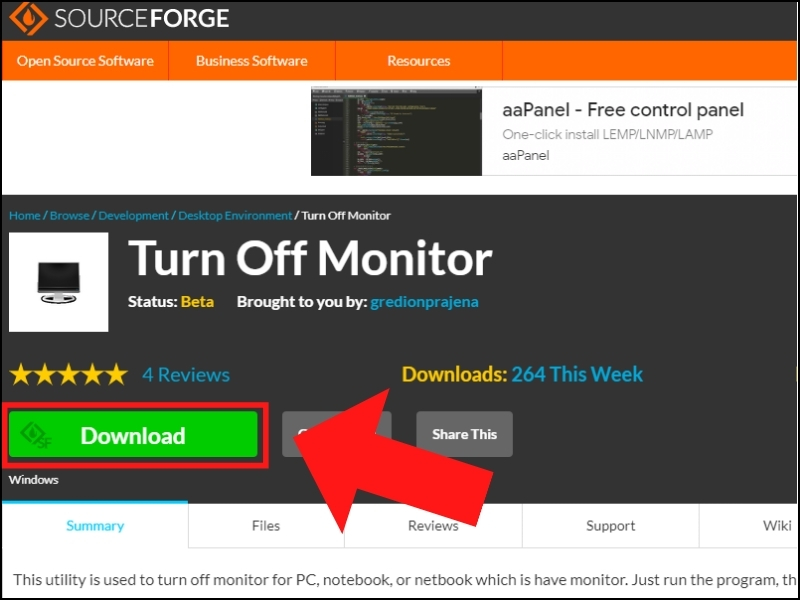Click the green Download button
The width and height of the screenshot is (800, 600).
[x=133, y=435]
